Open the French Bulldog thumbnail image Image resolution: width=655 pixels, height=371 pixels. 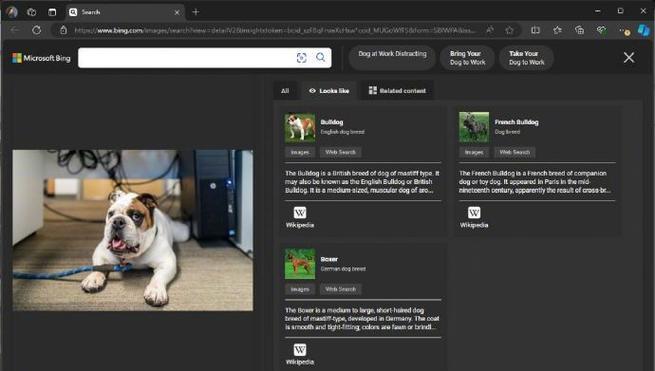474,127
